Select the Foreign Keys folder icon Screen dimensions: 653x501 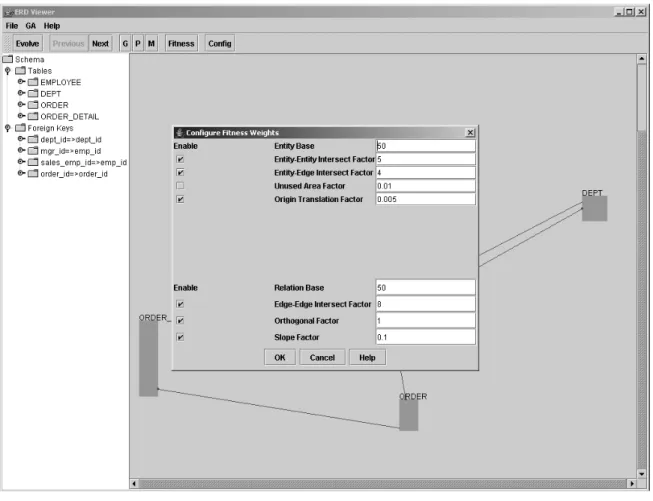tap(20, 128)
